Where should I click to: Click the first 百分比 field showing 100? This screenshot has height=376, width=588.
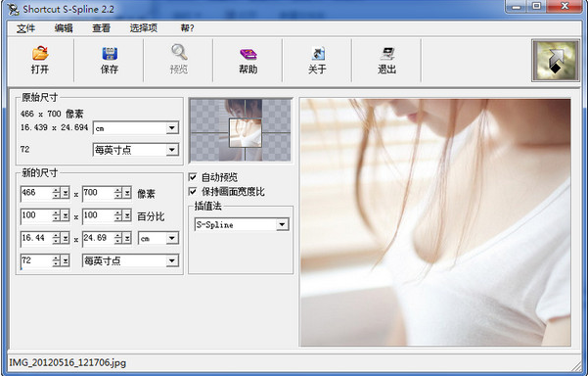click(x=36, y=215)
